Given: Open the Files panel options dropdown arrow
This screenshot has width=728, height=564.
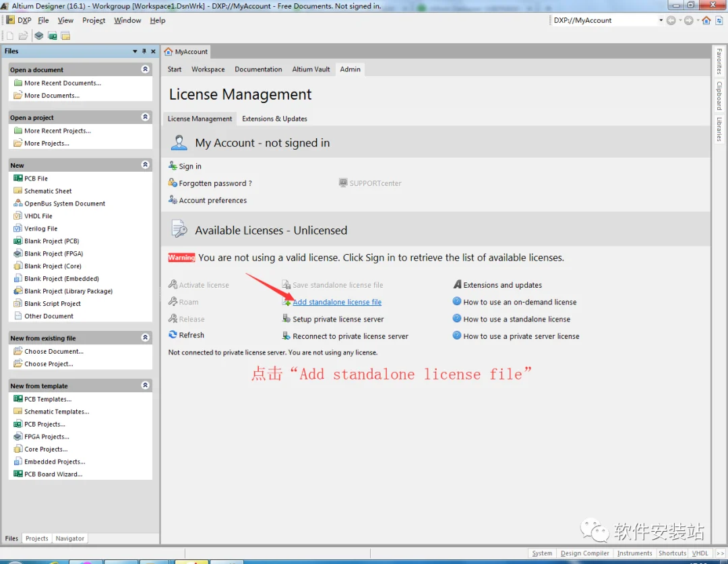Looking at the screenshot, I should [135, 51].
